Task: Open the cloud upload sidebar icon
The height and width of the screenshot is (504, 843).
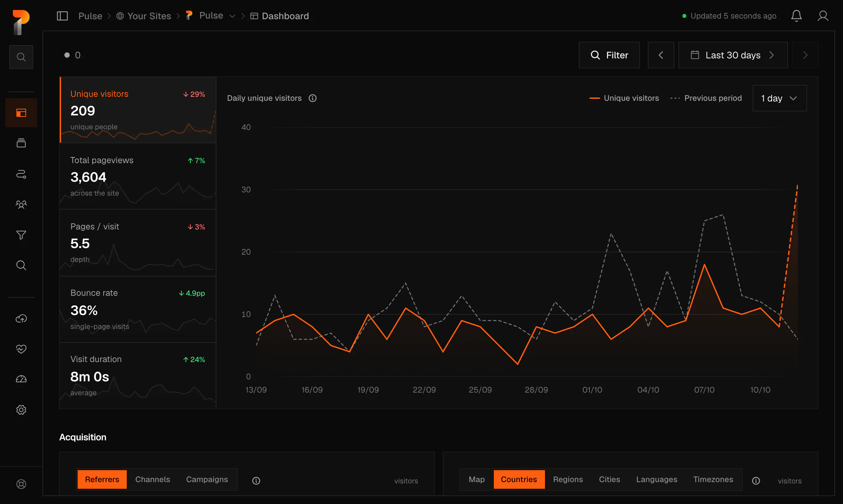Action: 21,319
